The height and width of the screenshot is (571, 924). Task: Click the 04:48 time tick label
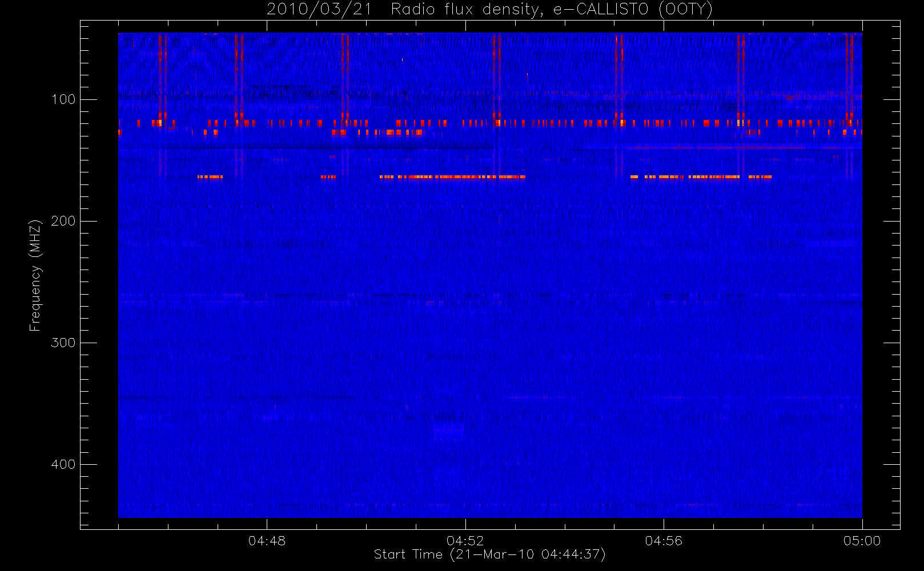pyautogui.click(x=267, y=541)
